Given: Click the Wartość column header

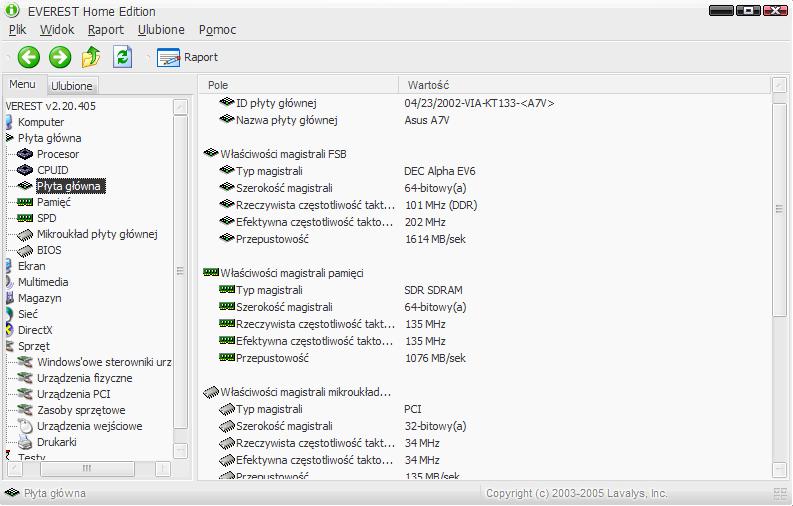Looking at the screenshot, I should point(585,85).
